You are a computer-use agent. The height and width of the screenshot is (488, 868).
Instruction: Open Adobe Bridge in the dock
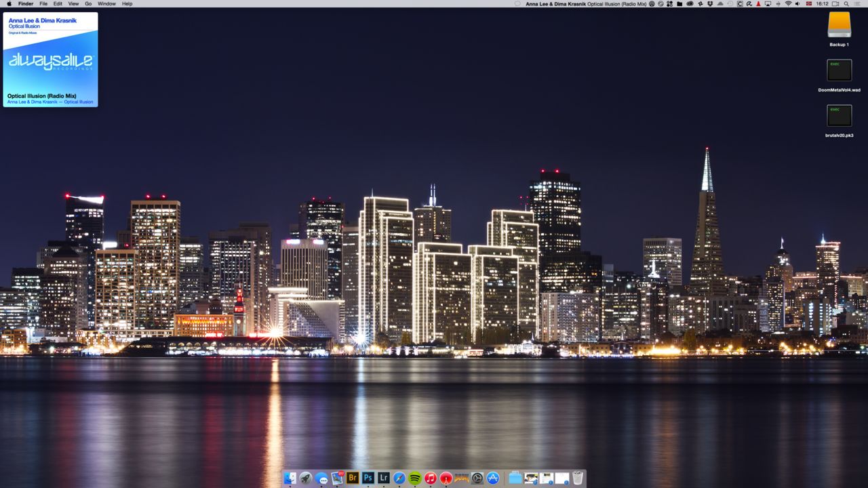pos(353,478)
